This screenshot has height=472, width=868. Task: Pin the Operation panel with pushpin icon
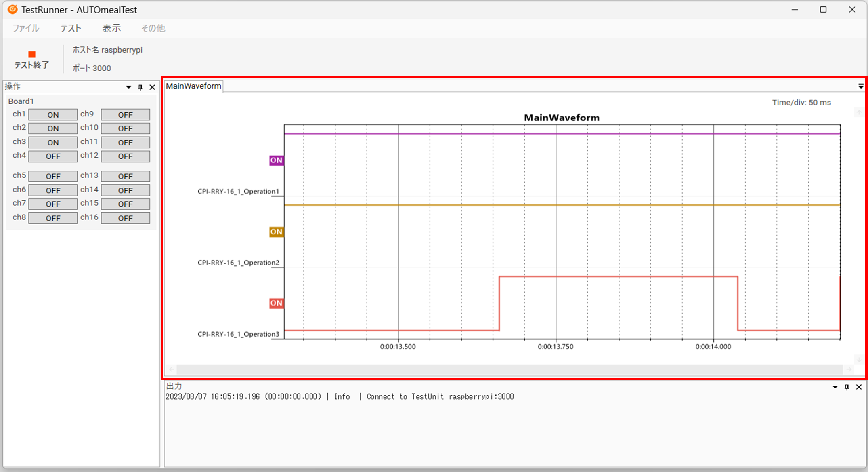tap(140, 87)
